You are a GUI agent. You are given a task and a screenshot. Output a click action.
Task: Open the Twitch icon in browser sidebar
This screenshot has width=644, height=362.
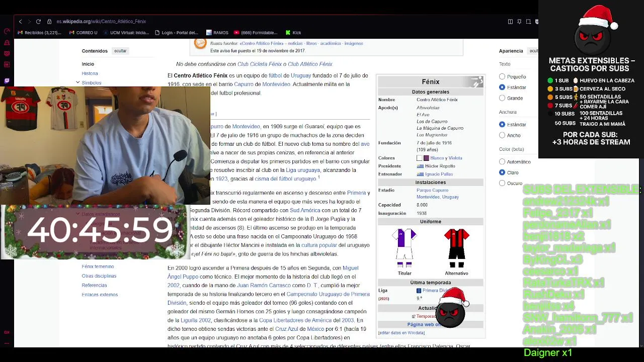[7, 80]
